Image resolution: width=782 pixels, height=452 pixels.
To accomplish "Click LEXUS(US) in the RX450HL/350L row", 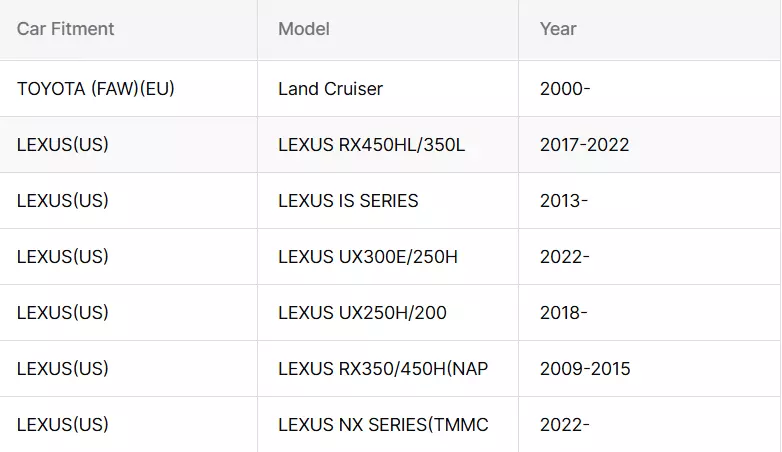I will point(63,145).
